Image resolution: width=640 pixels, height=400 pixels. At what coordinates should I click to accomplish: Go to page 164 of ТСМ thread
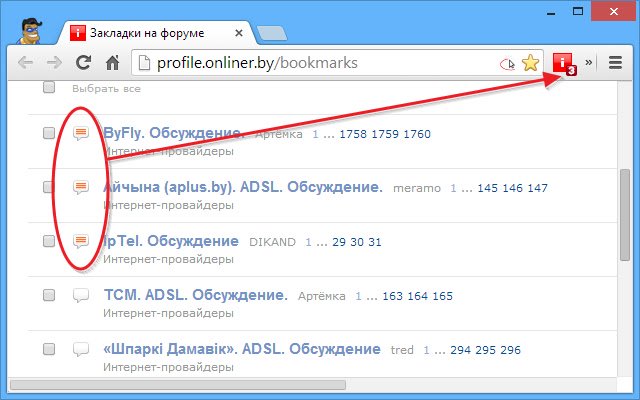418,296
